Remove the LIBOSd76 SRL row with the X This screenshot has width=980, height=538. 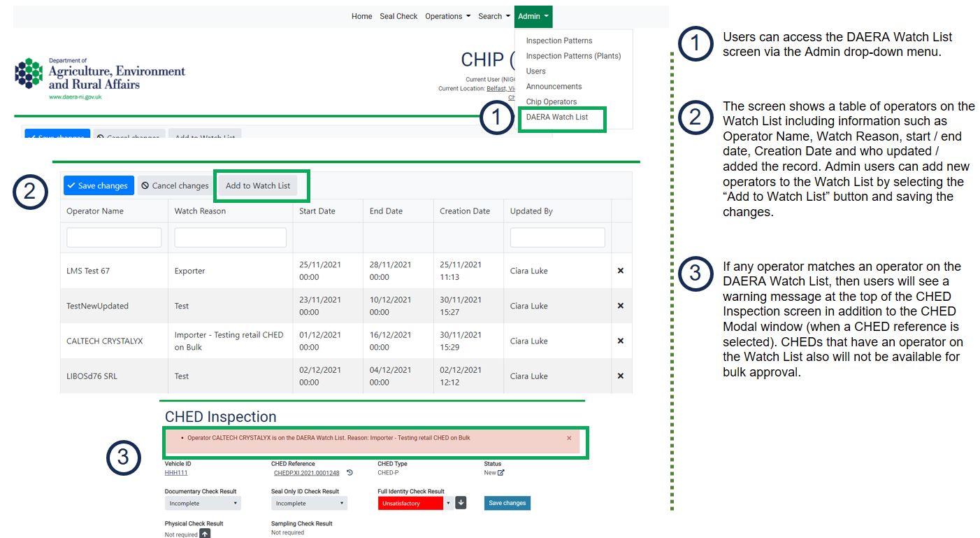pos(620,376)
